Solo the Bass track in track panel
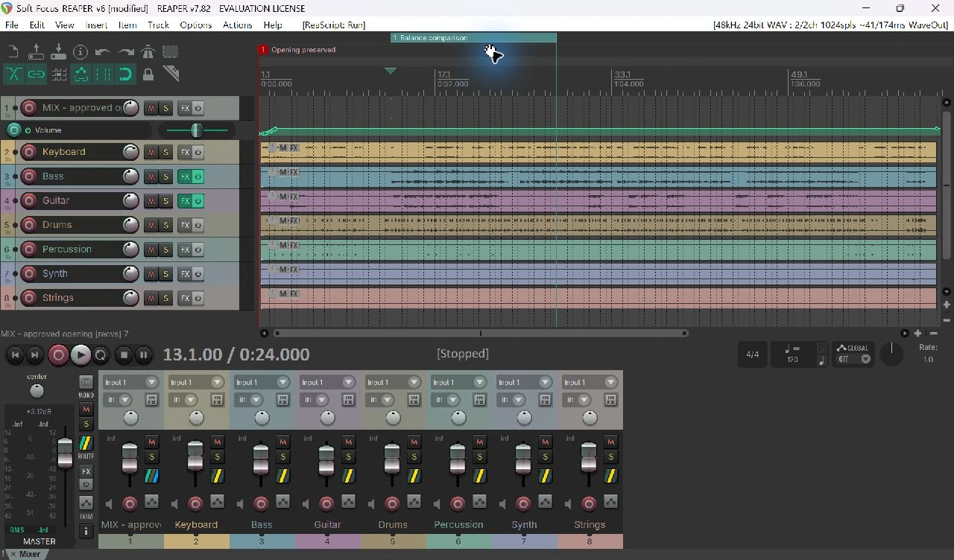 (165, 176)
